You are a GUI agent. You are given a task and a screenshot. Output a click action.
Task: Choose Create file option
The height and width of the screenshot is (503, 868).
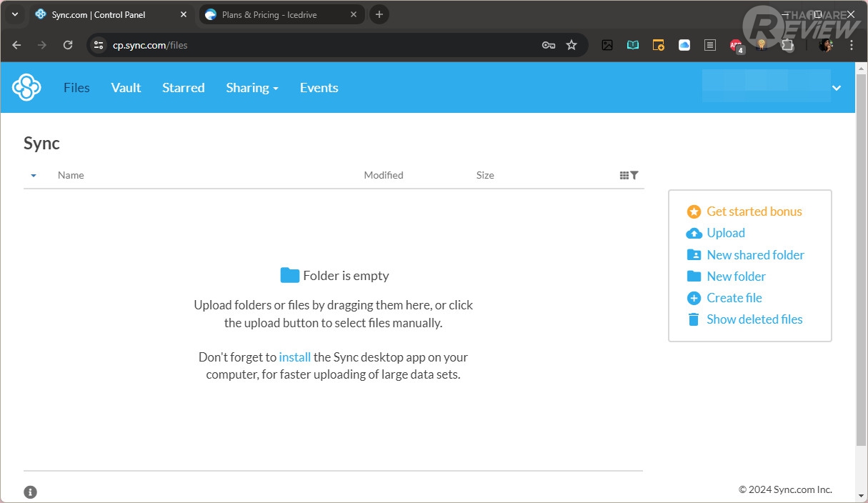coord(734,298)
